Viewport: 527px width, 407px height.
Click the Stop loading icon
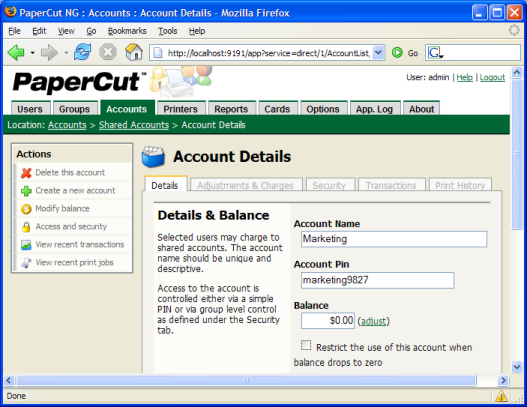tap(108, 52)
